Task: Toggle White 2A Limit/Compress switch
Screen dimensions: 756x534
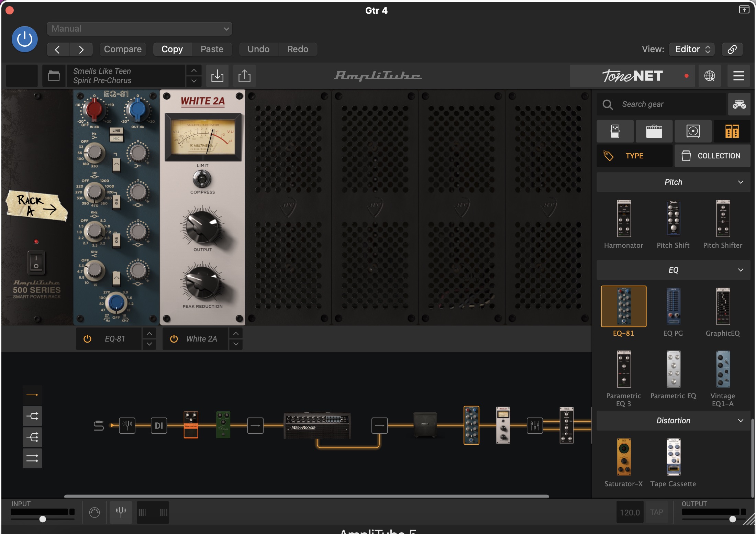Action: (x=202, y=179)
